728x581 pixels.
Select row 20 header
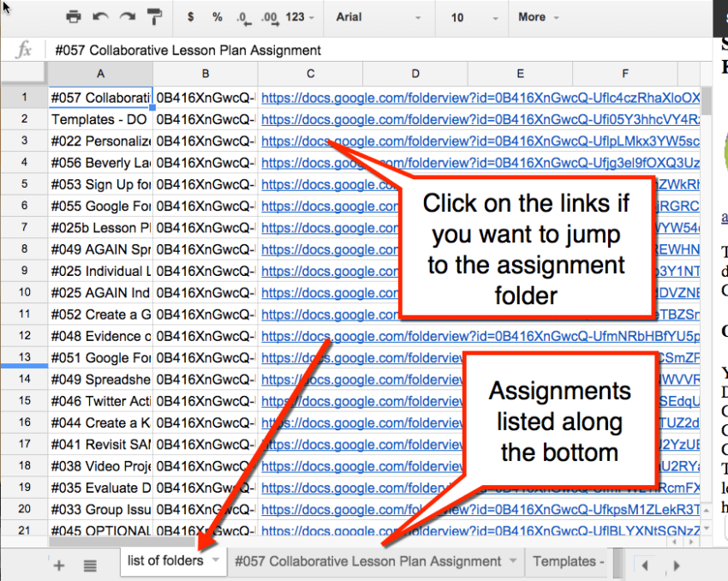click(x=24, y=509)
